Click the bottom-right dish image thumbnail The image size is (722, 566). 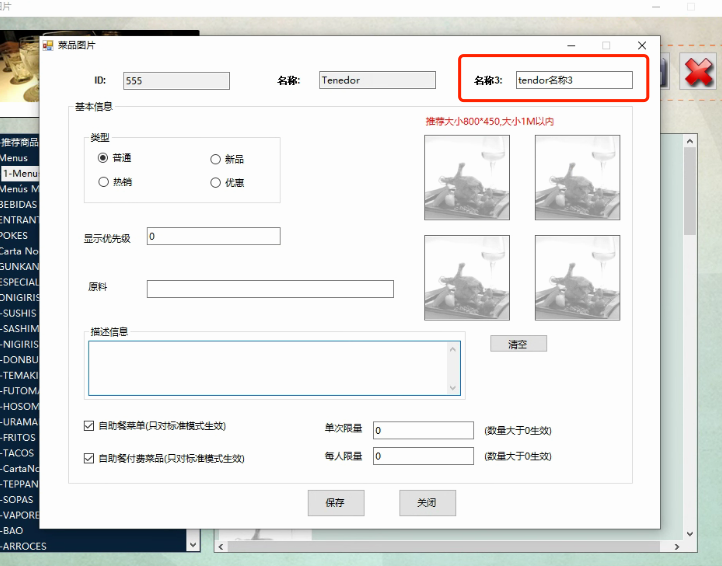click(577, 278)
